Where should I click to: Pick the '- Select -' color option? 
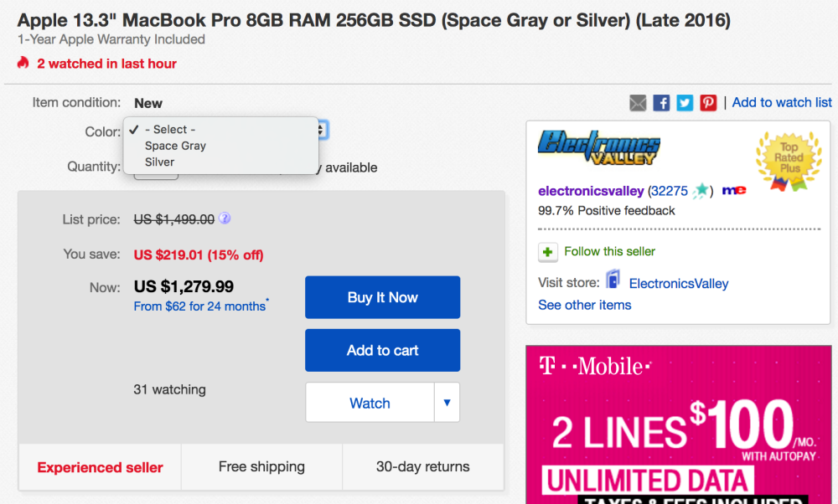(170, 130)
